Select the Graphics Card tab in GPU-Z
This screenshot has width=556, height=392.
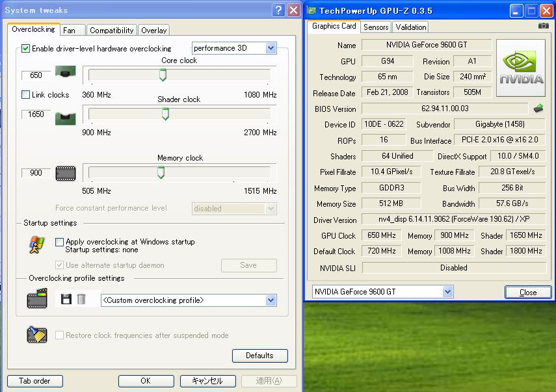point(334,26)
